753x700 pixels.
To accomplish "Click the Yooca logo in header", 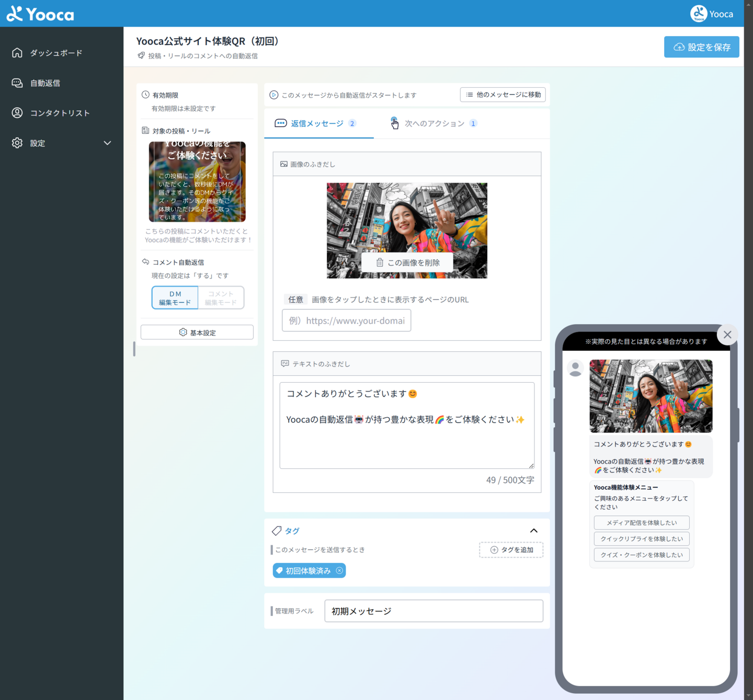I will [x=40, y=14].
